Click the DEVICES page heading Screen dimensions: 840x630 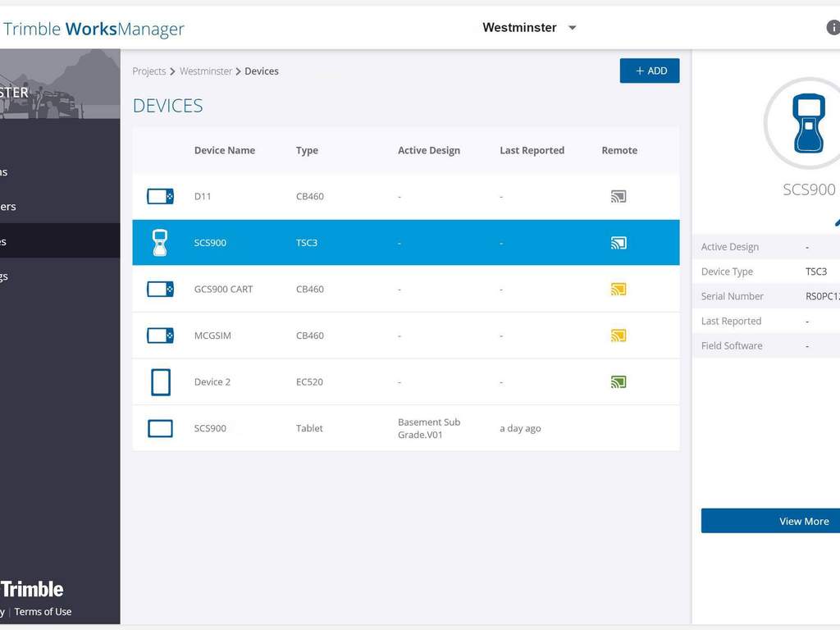click(x=167, y=106)
